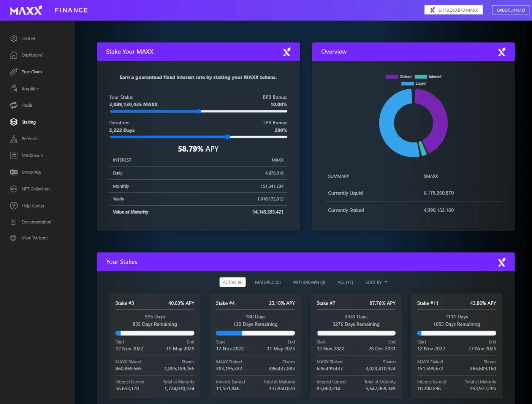Viewport: 532px width, 404px height.
Task: Select the ALL (11) tab
Action: [345, 282]
